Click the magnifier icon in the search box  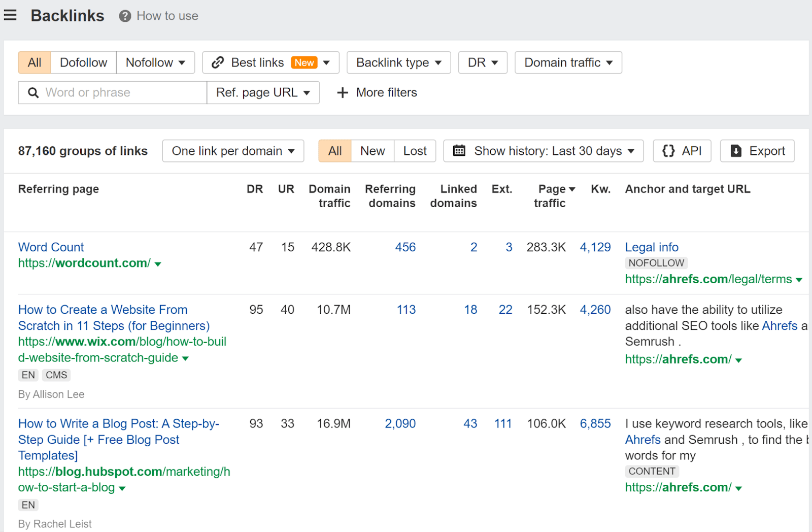(x=32, y=92)
